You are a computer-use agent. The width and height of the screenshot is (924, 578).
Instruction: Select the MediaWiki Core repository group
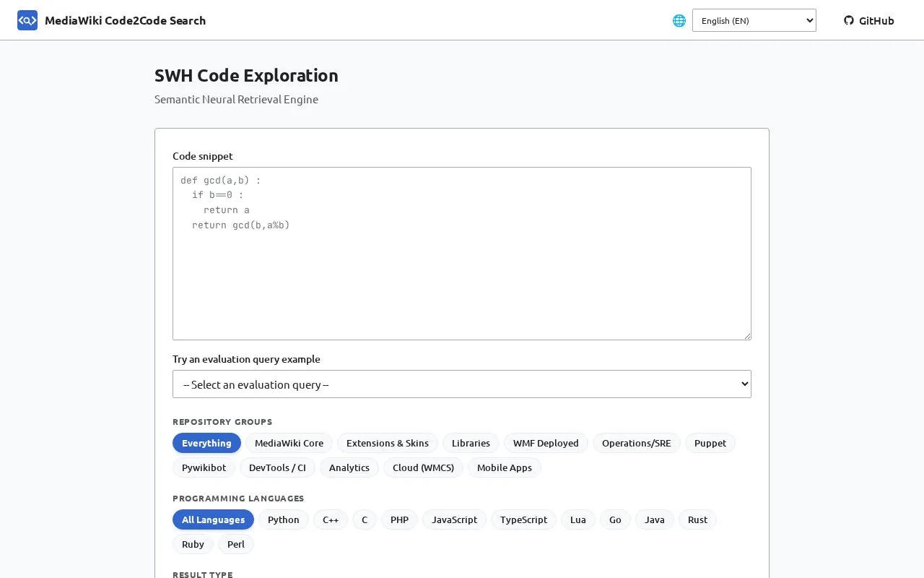289,443
